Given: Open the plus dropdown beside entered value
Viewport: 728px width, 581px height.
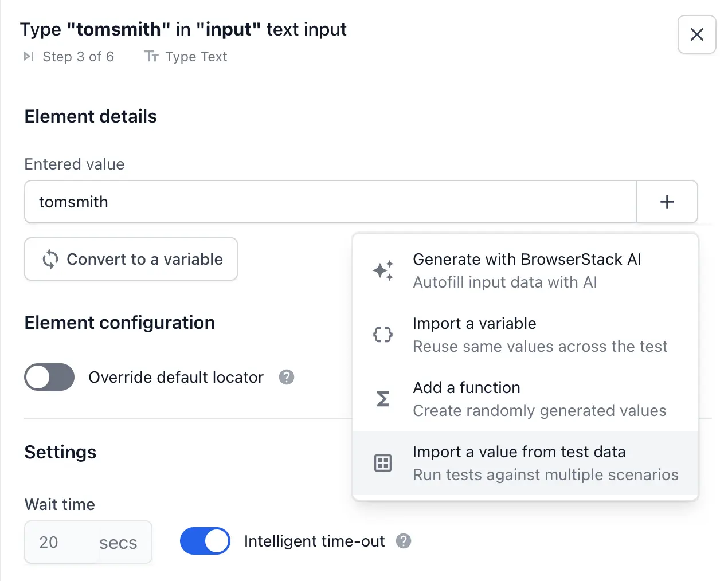Looking at the screenshot, I should (667, 202).
